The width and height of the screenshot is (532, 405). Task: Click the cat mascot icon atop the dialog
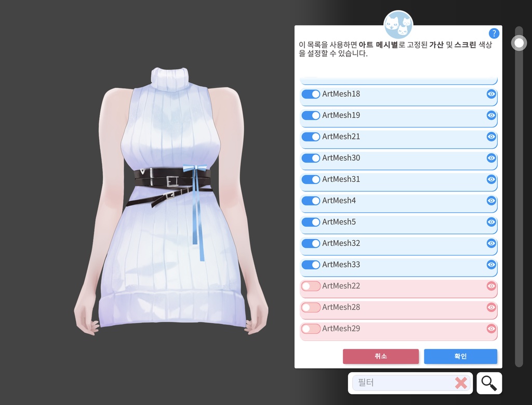click(x=398, y=23)
